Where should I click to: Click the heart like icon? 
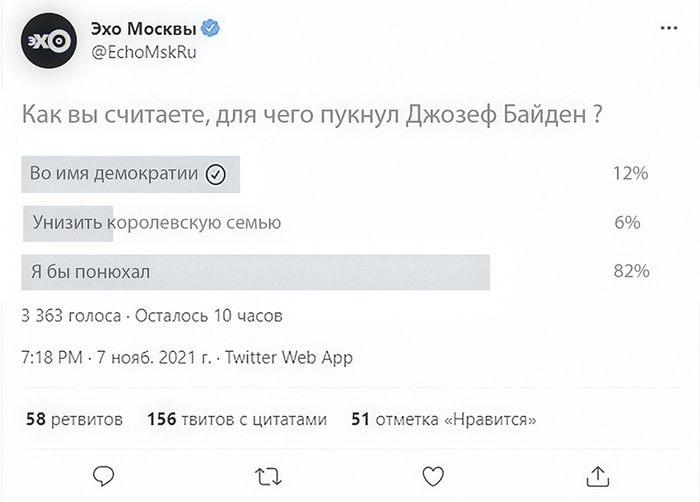(432, 474)
